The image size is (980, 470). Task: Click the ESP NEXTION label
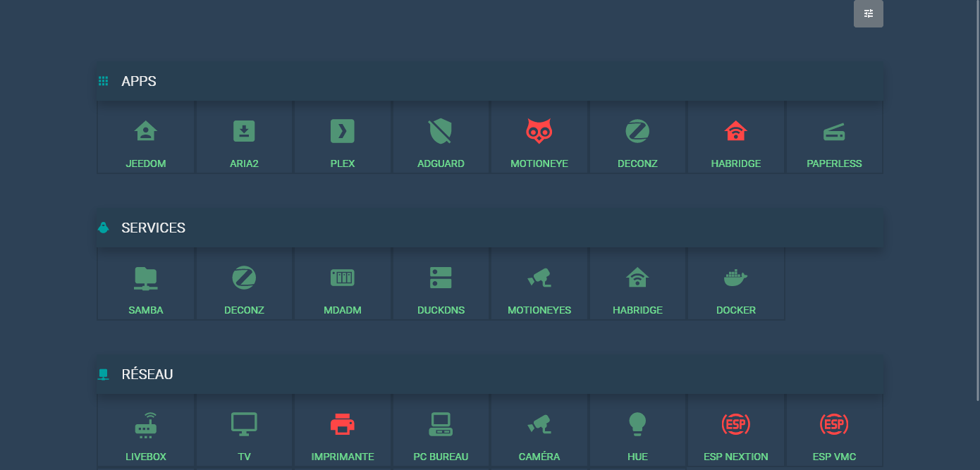click(x=736, y=457)
